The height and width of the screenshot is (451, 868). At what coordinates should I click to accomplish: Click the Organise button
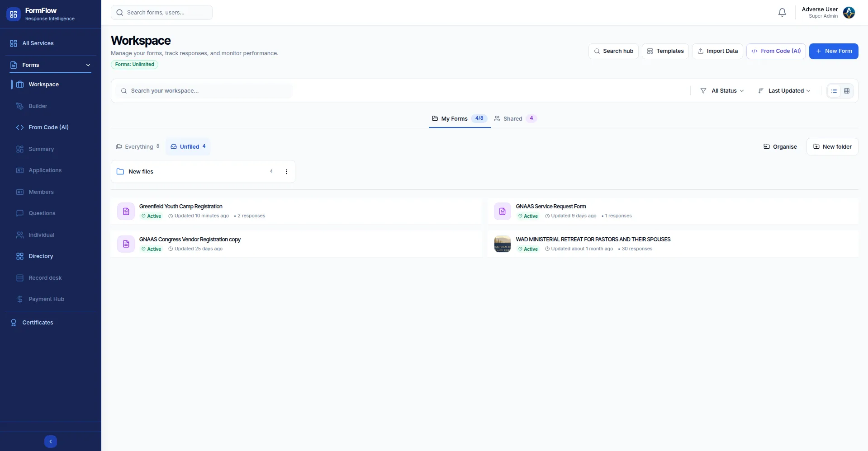780,147
